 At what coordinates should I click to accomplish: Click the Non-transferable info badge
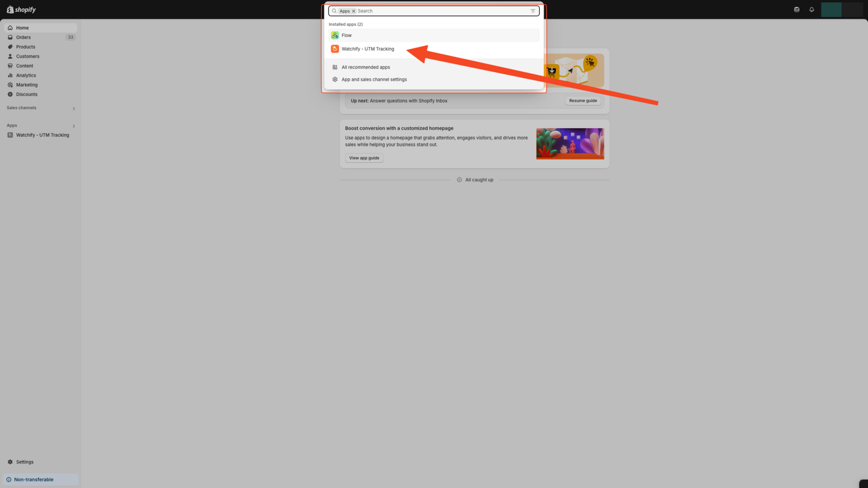(34, 479)
